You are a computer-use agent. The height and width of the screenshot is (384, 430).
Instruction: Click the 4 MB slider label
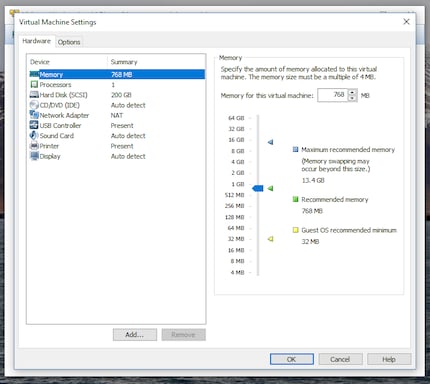click(237, 272)
